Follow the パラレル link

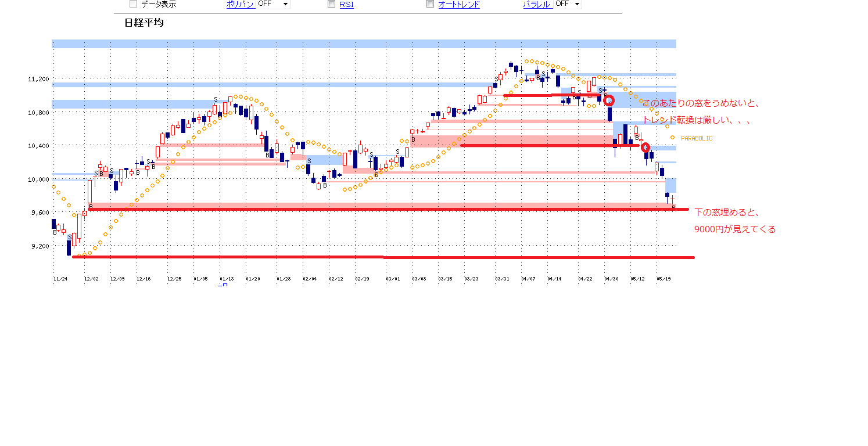point(537,5)
